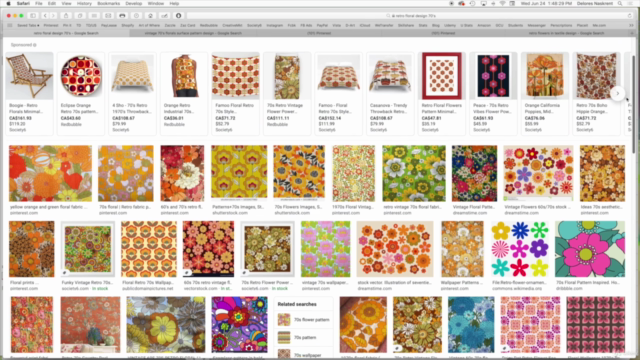Open the Edit menu
Viewport: 640px width, 360px height.
pos(52,3)
